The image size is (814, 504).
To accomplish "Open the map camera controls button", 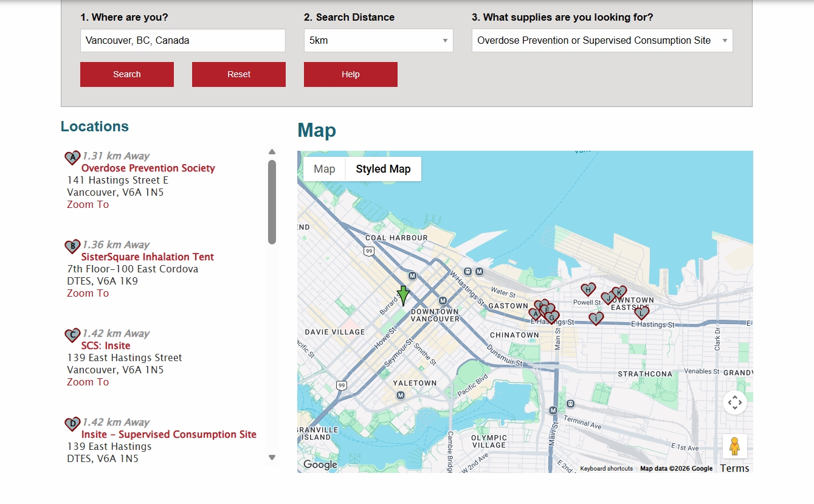I will pos(734,402).
